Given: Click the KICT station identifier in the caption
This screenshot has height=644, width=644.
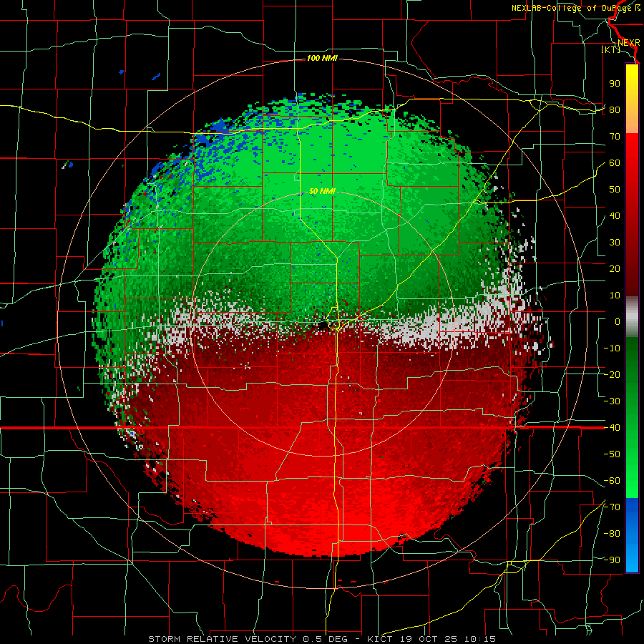Looking at the screenshot, I should (379, 639).
